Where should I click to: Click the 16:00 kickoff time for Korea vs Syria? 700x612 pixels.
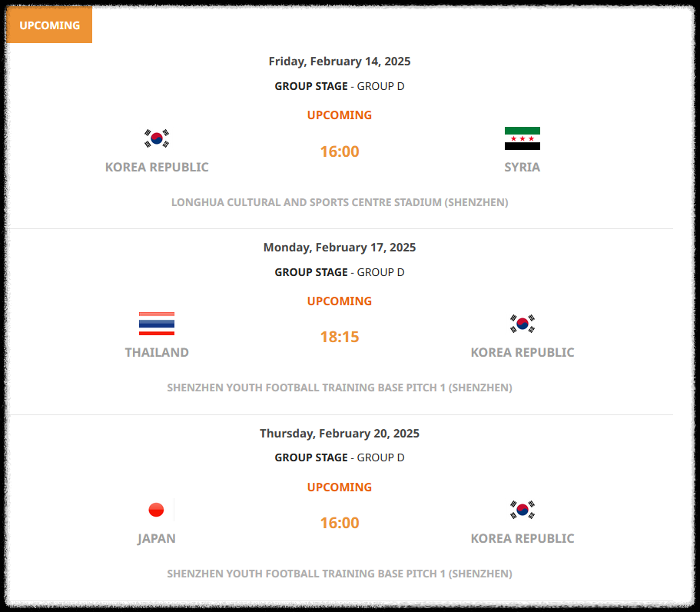point(340,151)
